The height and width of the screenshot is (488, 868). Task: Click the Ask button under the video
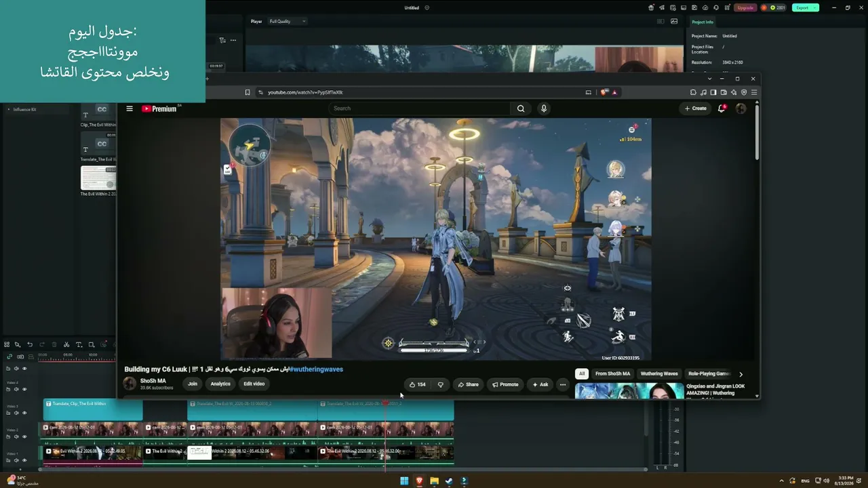point(540,384)
